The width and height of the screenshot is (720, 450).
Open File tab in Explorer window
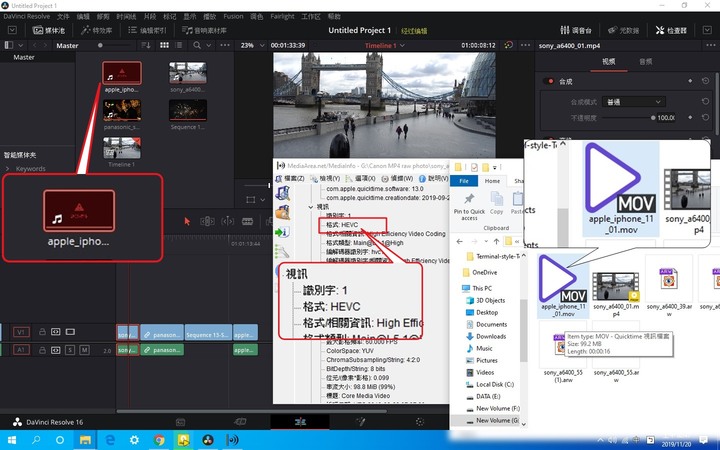tap(464, 181)
